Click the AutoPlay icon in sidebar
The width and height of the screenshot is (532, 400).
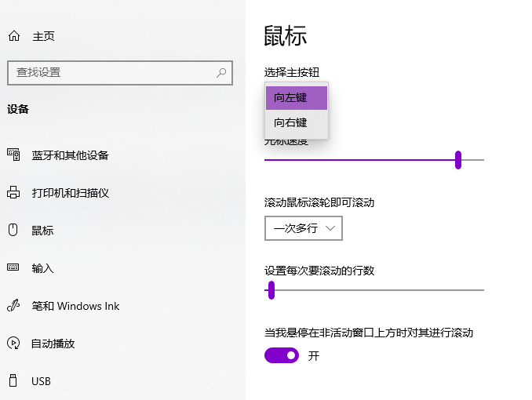pyautogui.click(x=13, y=343)
